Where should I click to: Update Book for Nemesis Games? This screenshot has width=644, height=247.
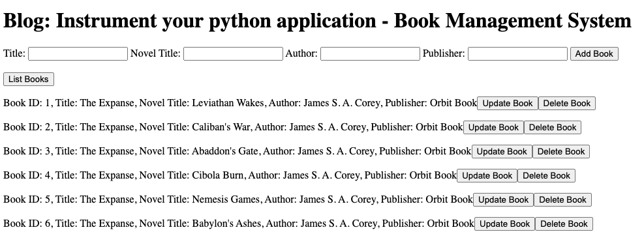pyautogui.click(x=503, y=200)
